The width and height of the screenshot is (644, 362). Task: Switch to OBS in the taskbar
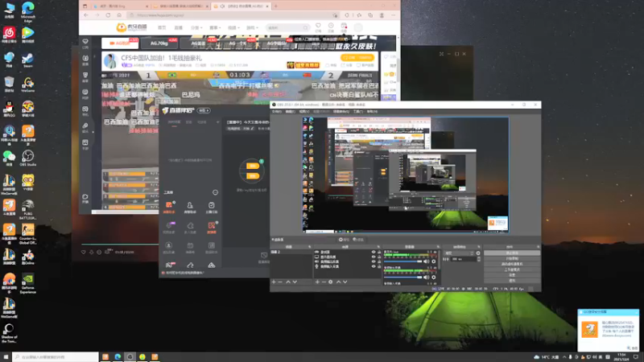pyautogui.click(x=130, y=357)
